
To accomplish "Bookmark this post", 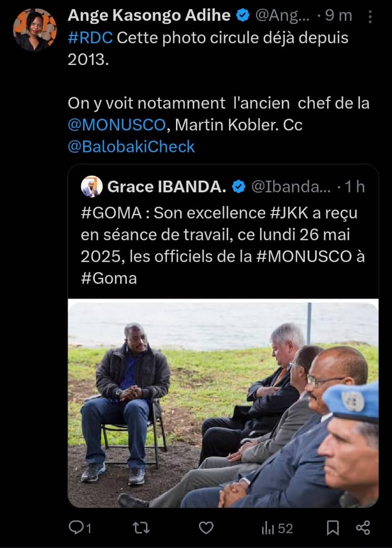I will tap(333, 528).
